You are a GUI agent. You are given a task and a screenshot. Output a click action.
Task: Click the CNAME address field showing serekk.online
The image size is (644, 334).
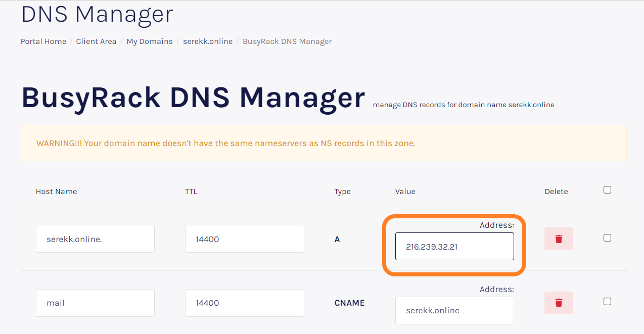(x=454, y=310)
